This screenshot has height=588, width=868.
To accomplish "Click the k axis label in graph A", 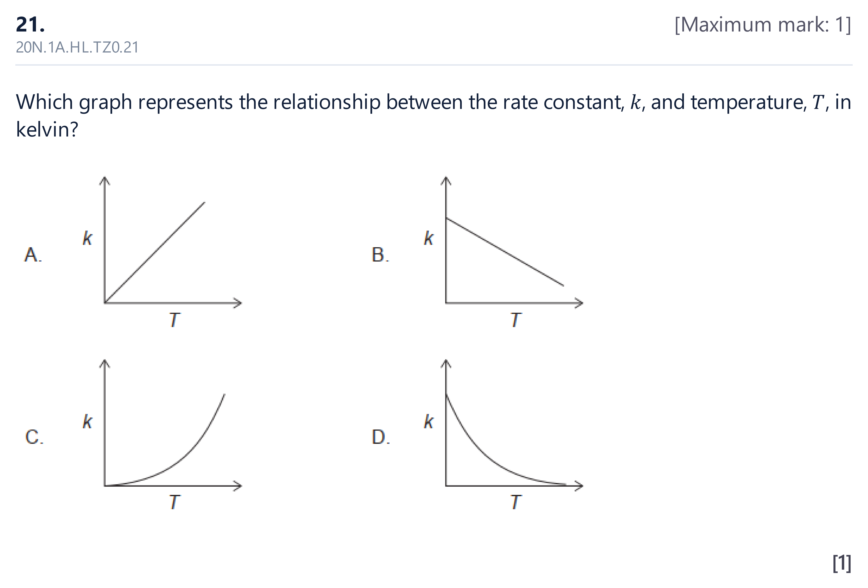I will coord(87,238).
